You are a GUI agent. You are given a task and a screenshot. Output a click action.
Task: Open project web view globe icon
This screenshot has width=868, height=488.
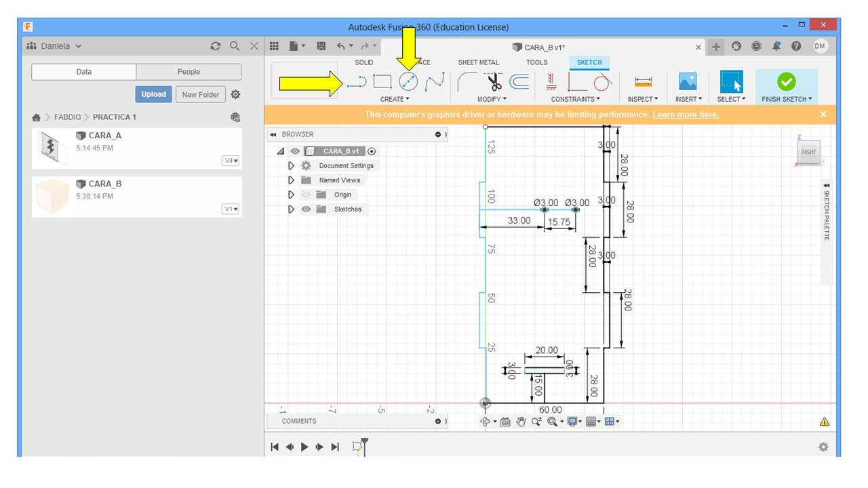coord(235,117)
